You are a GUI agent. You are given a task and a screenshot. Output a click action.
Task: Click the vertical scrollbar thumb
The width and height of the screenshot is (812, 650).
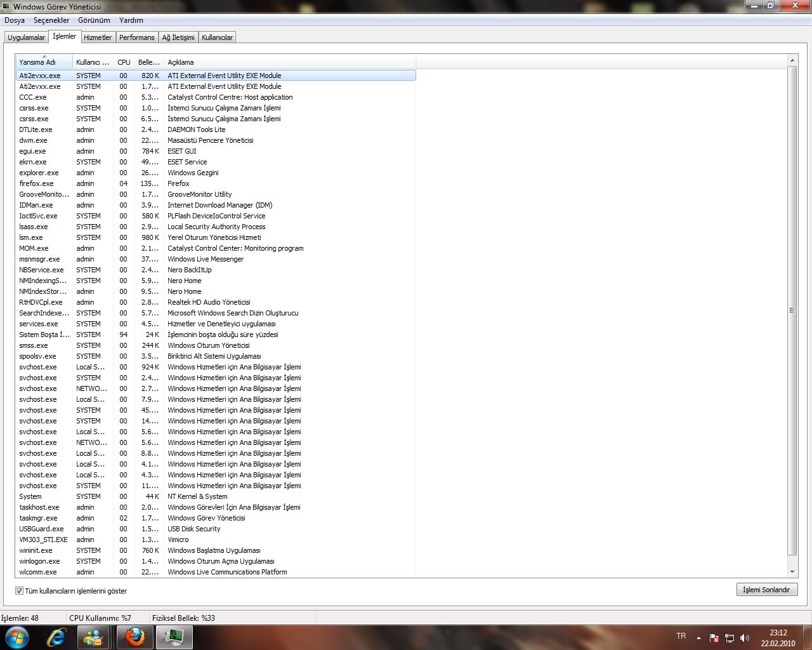click(792, 311)
